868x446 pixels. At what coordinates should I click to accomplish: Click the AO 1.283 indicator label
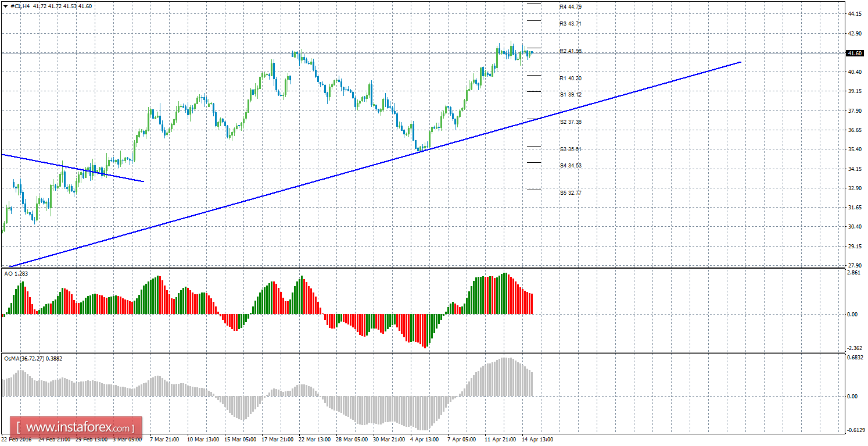tap(15, 273)
